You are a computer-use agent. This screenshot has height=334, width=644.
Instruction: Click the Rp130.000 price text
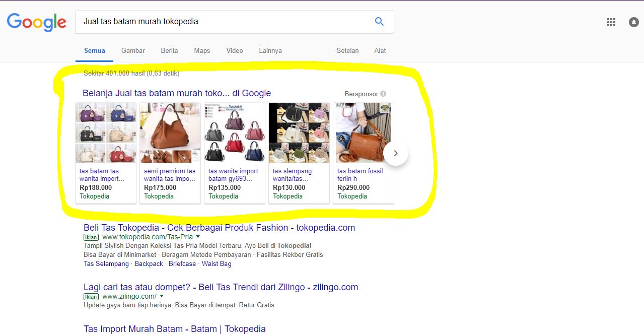pos(289,188)
